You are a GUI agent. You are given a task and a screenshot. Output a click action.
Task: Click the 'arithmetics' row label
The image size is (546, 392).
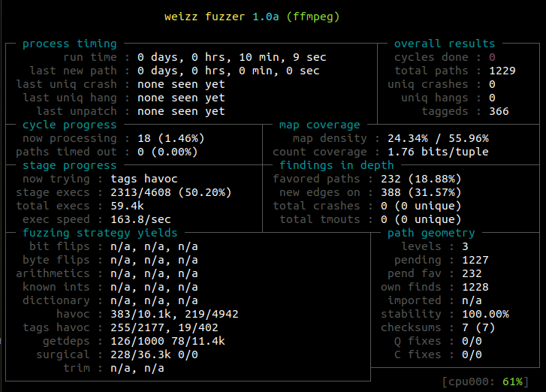53,273
